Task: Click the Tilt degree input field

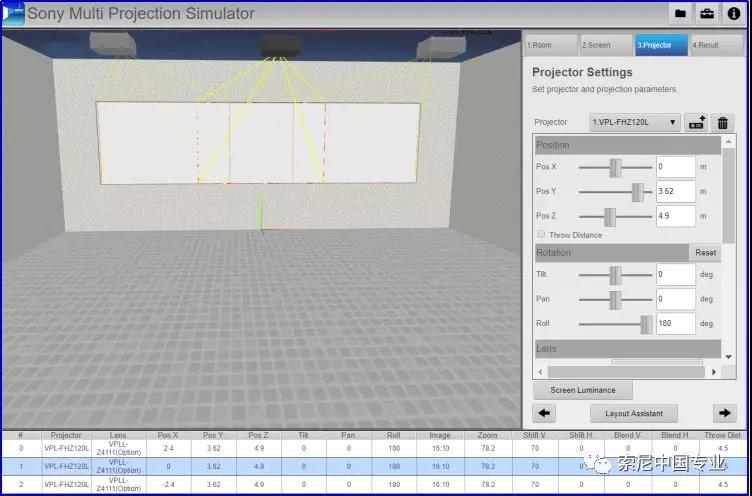Action: (675, 275)
